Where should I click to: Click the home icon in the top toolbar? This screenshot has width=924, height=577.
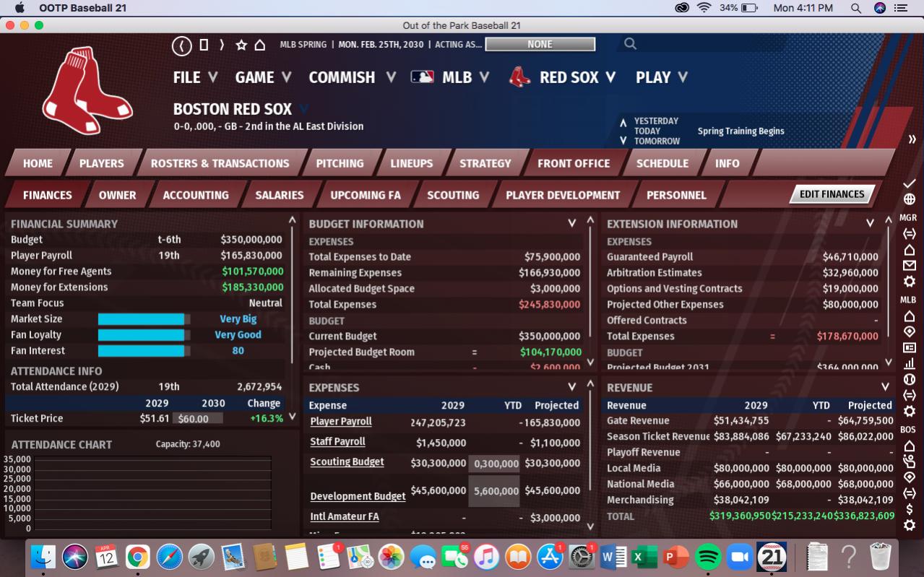pos(260,45)
